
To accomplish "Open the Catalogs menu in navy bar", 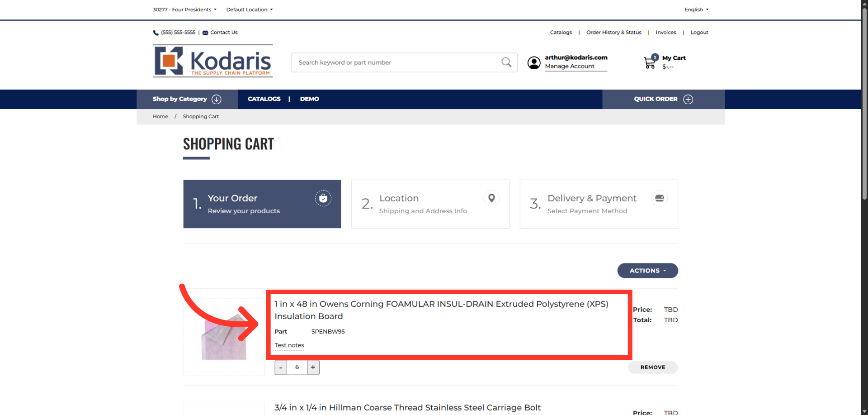I will tap(264, 99).
